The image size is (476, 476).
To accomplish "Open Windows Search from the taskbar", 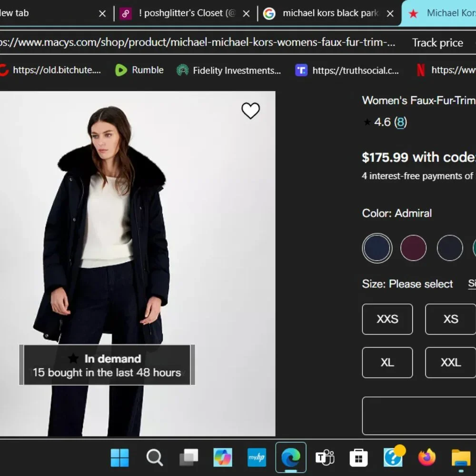I will [154, 457].
